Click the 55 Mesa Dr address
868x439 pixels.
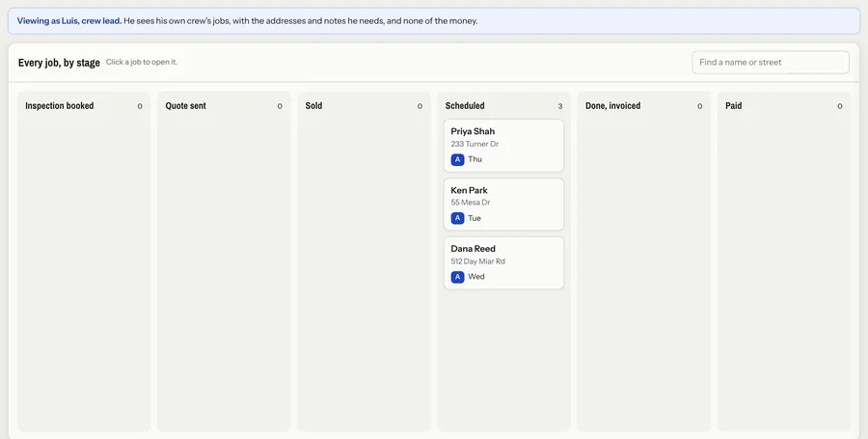coord(470,203)
